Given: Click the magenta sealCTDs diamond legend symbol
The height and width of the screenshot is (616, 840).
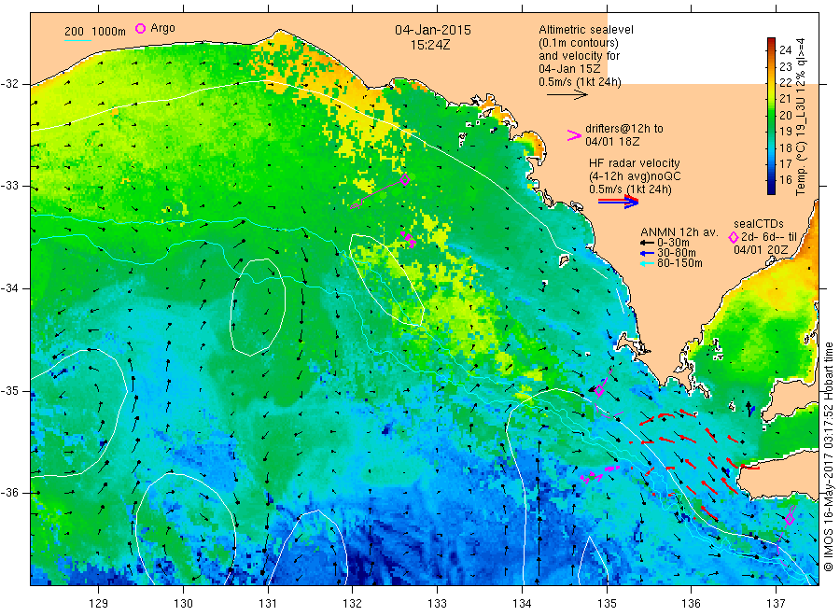Looking at the screenshot, I should [x=734, y=237].
